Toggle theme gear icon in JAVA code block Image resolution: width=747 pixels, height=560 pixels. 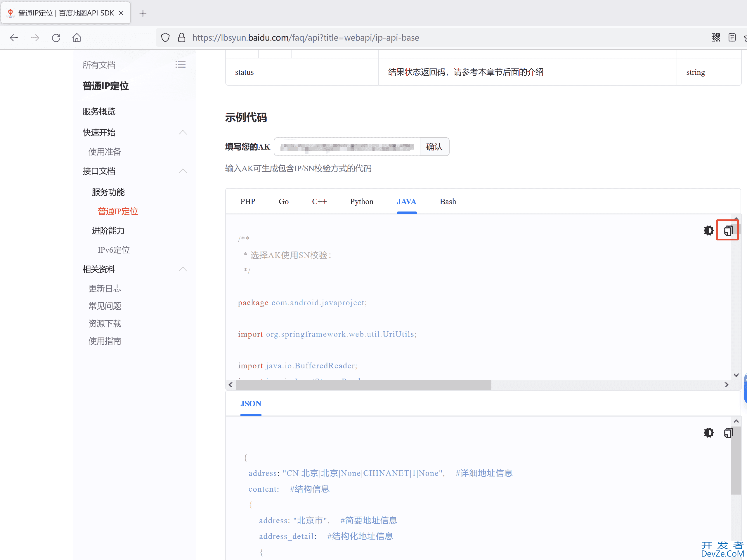pos(708,230)
